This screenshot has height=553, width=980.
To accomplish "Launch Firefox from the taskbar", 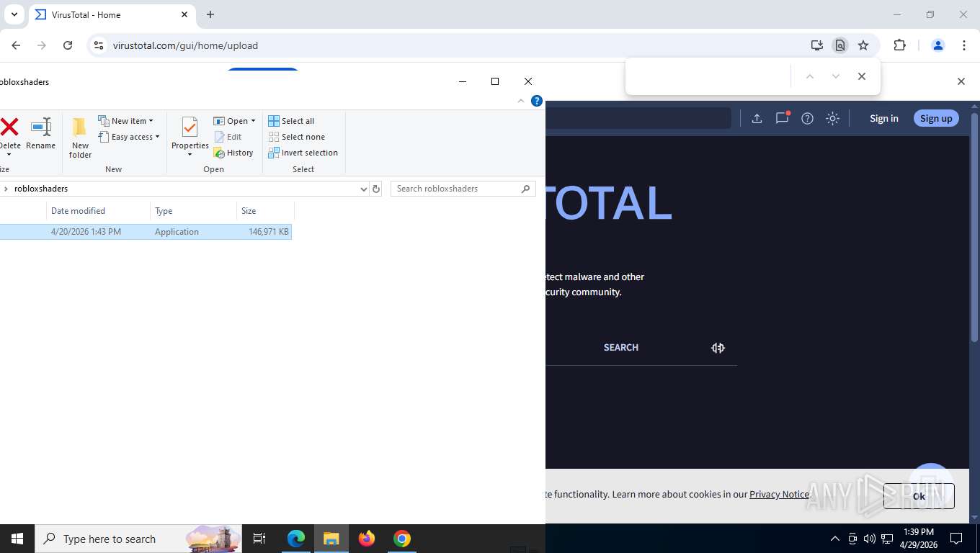I will tap(367, 539).
